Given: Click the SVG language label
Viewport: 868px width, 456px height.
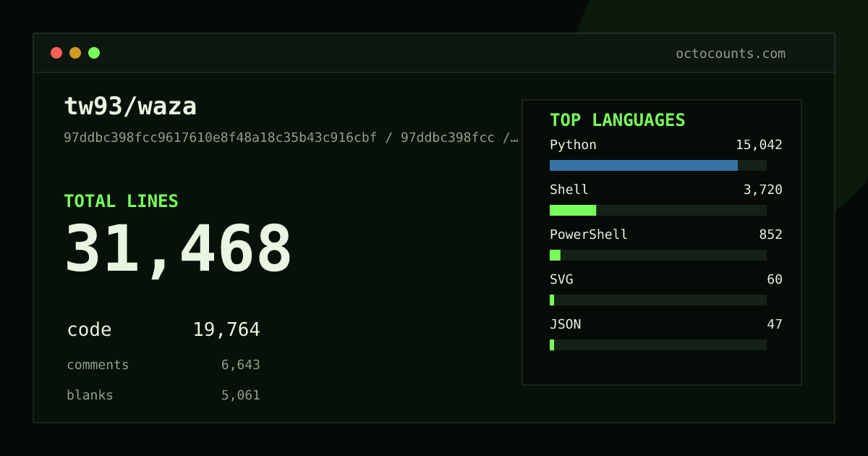Looking at the screenshot, I should (x=561, y=279).
